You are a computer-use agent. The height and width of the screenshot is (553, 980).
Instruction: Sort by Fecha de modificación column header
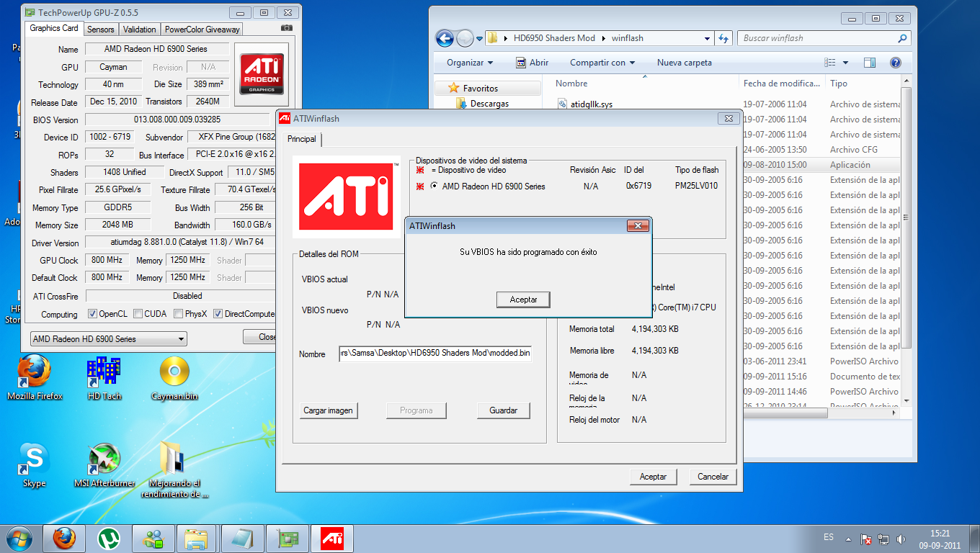point(783,84)
